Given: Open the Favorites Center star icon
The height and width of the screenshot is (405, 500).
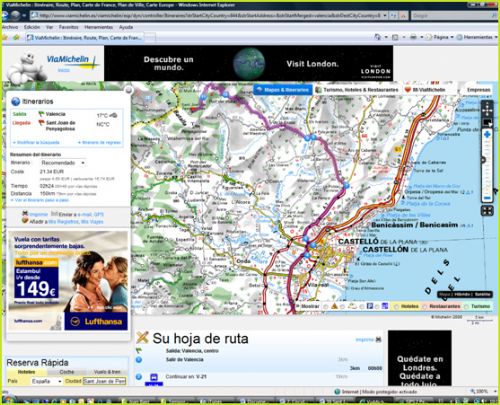Looking at the screenshot, I should coord(5,37).
